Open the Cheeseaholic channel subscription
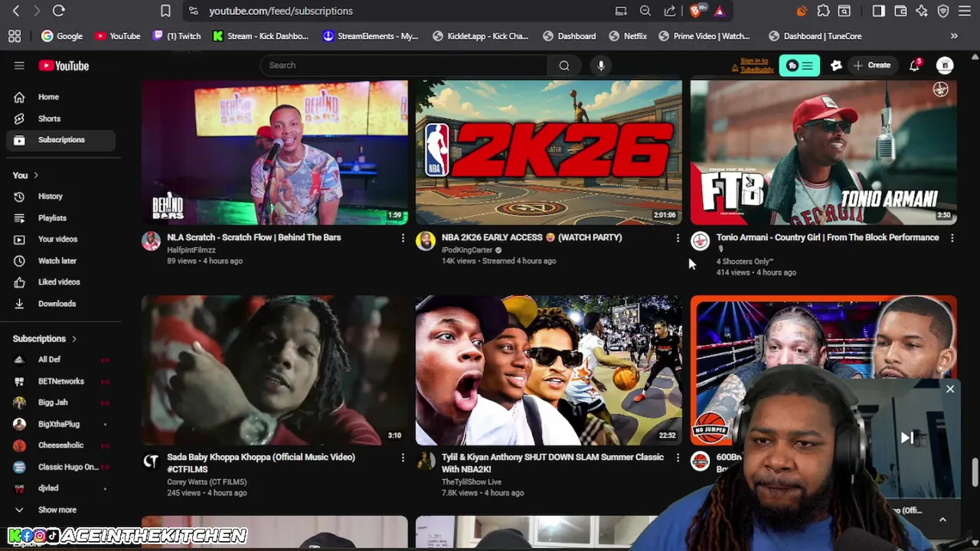 [x=60, y=445]
